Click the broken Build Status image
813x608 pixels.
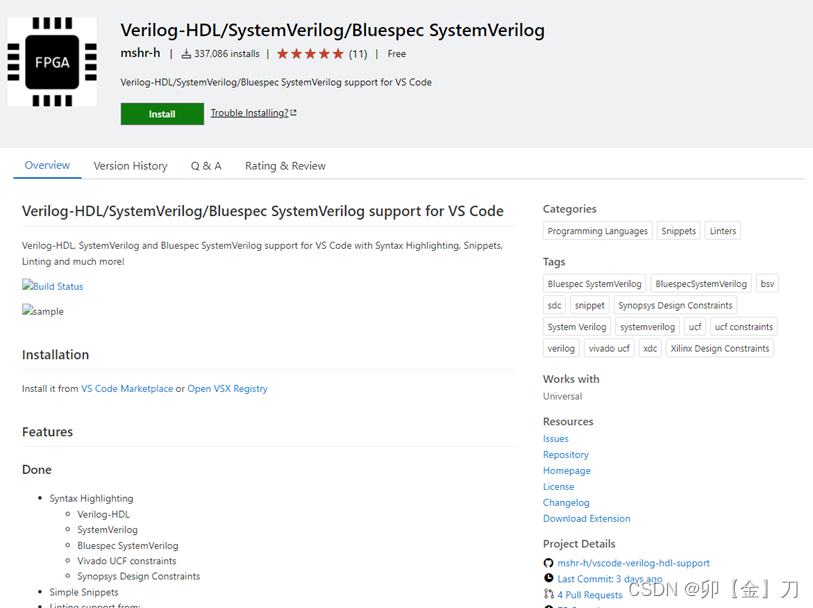[27, 285]
